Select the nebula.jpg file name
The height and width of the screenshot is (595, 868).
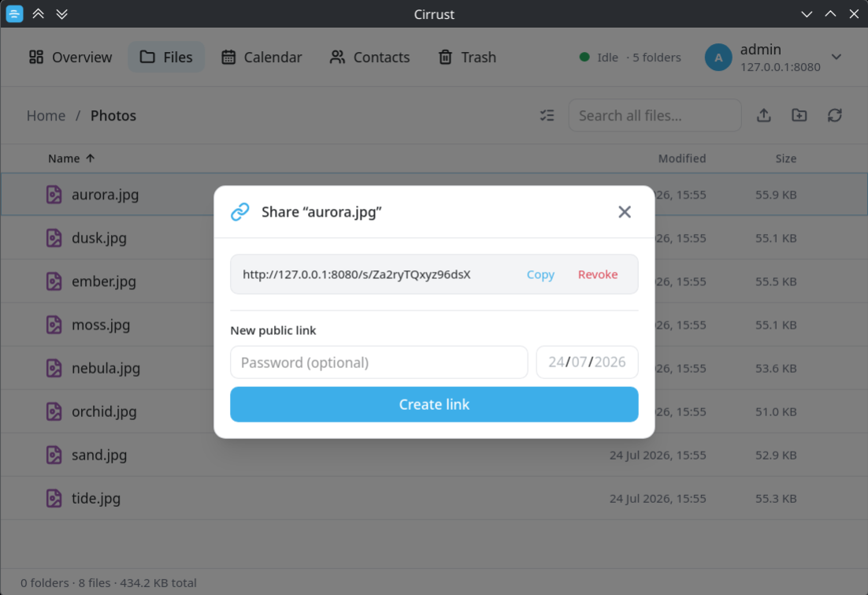click(x=106, y=368)
